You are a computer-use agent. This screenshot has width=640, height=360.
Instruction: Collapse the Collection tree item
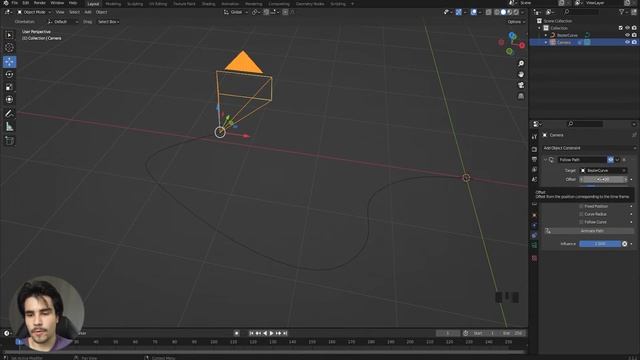click(540, 28)
